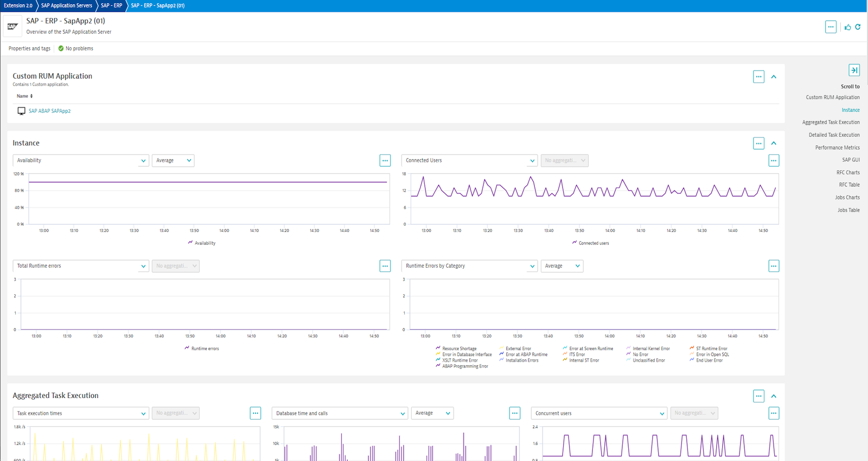This screenshot has width=868, height=461.
Task: Click the monitor icon beside SAP ABAP SAPApp2
Action: pyautogui.click(x=22, y=111)
